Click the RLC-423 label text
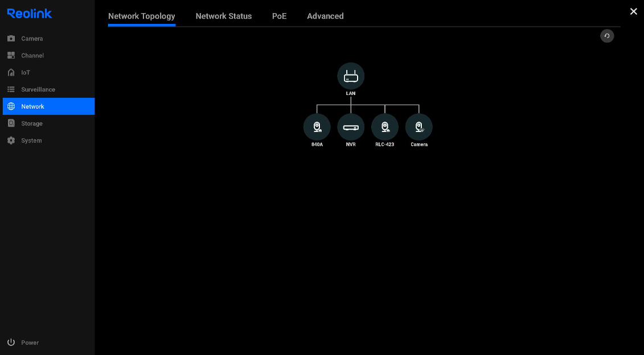Image resolution: width=644 pixels, height=355 pixels. 385,145
